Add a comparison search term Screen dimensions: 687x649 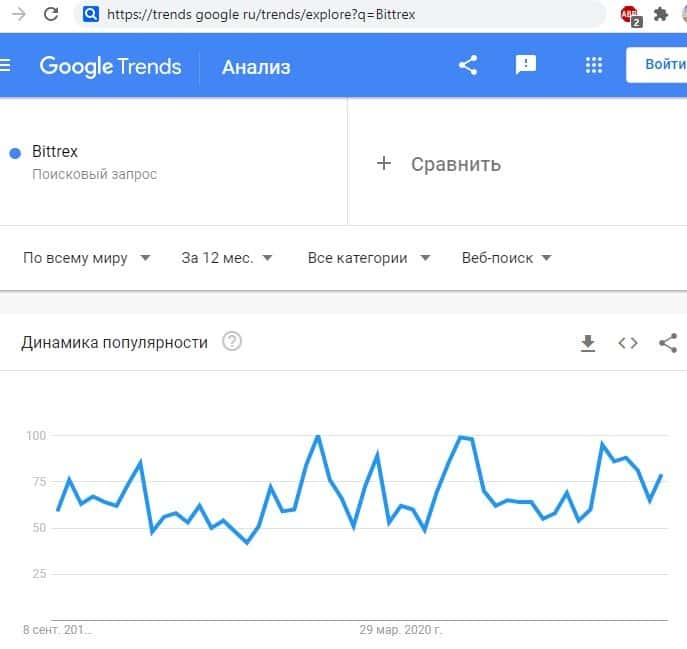tap(440, 164)
